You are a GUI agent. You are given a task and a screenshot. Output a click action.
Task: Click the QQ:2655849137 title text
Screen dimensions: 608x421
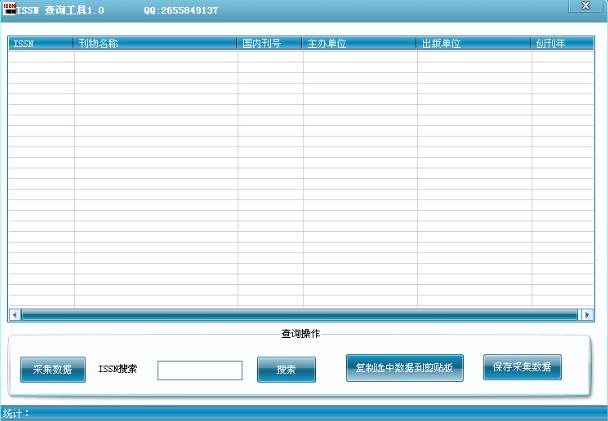coord(181,10)
